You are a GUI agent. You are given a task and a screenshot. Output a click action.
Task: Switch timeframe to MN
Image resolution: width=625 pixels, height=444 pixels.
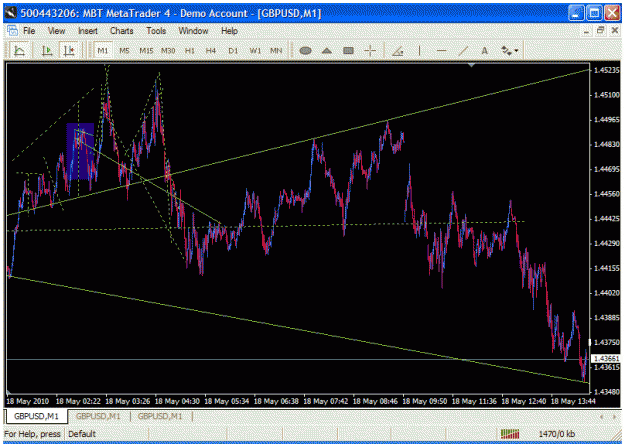276,51
